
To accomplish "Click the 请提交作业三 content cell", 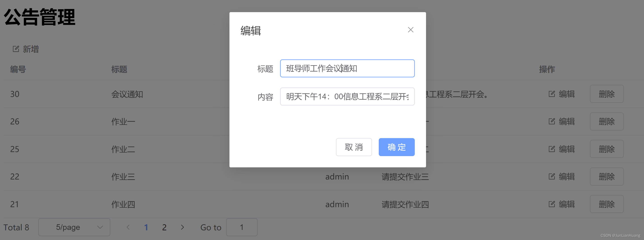I will (405, 177).
